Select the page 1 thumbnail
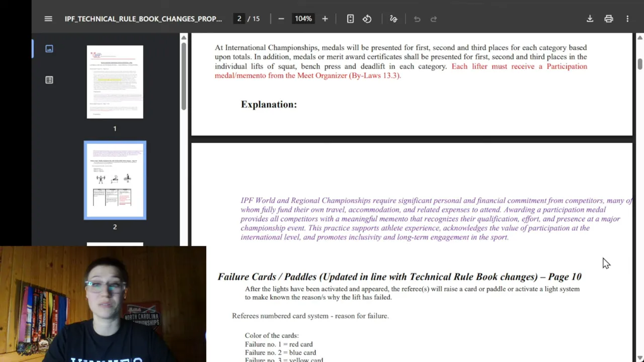 (115, 81)
